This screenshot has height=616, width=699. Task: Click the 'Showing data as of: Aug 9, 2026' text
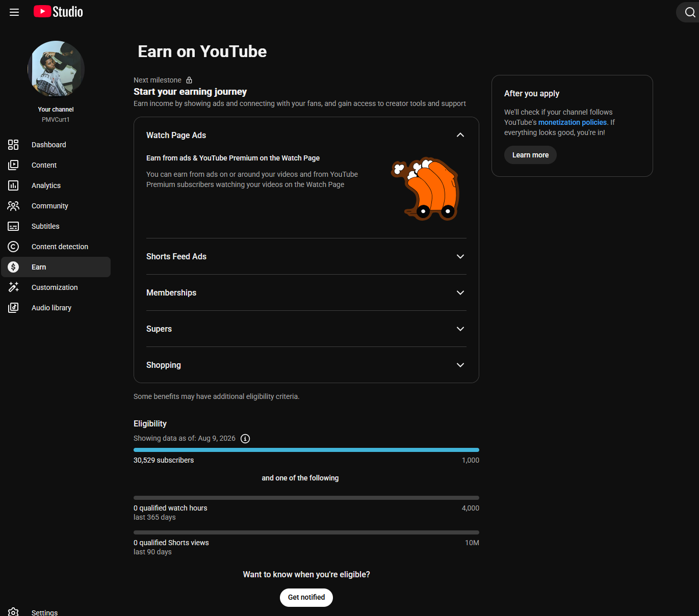point(185,438)
